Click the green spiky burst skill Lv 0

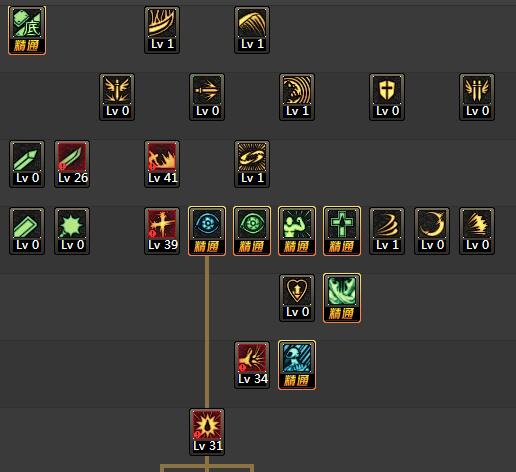coord(72,231)
